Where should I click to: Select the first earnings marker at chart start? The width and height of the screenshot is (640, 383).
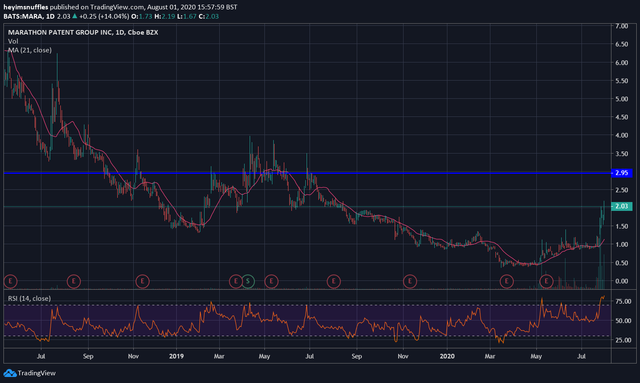(10, 281)
